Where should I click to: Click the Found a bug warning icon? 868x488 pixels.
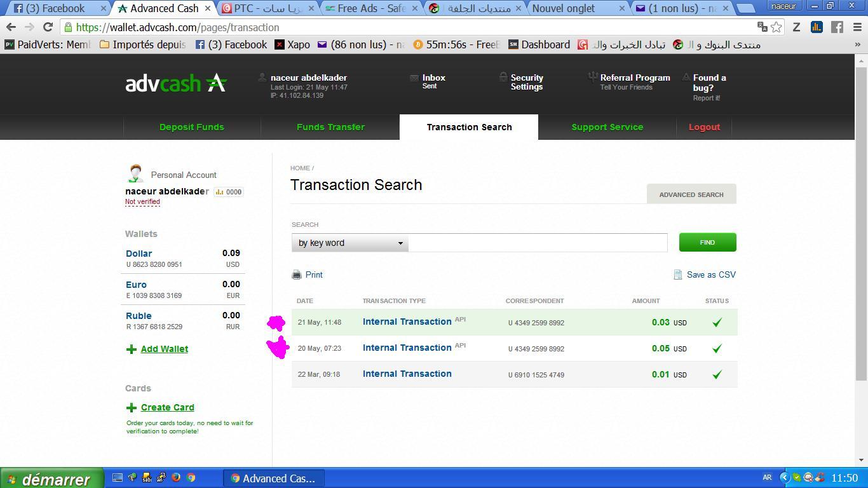(x=686, y=78)
